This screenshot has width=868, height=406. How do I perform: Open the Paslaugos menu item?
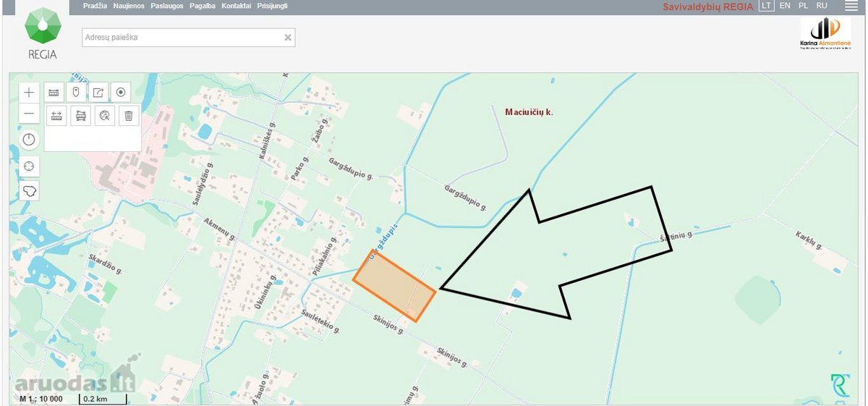[x=167, y=6]
